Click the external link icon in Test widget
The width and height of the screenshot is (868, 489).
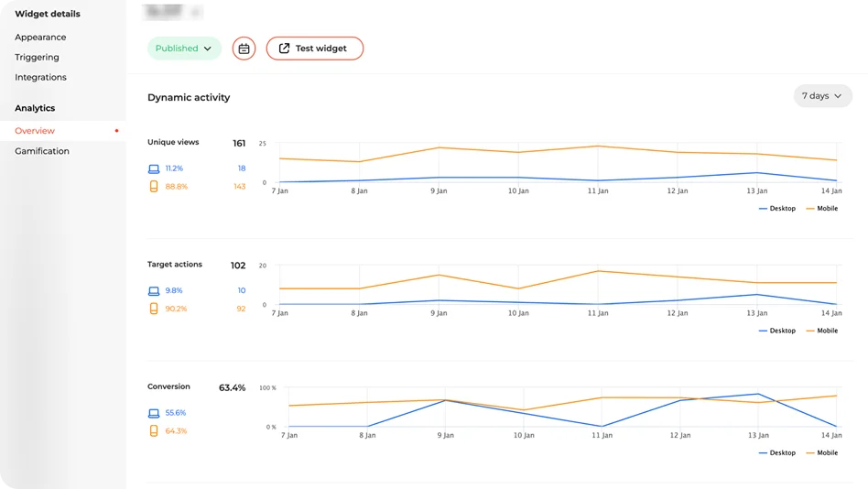[x=284, y=49]
